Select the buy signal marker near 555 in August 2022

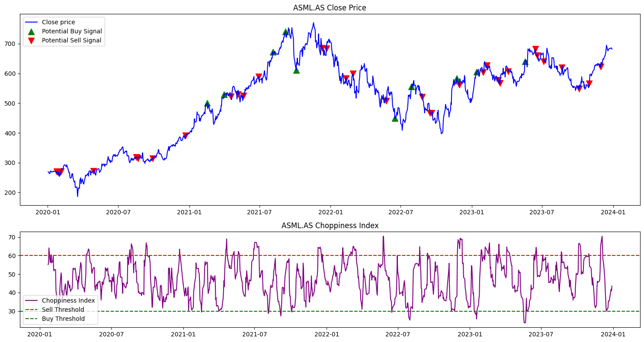click(411, 87)
